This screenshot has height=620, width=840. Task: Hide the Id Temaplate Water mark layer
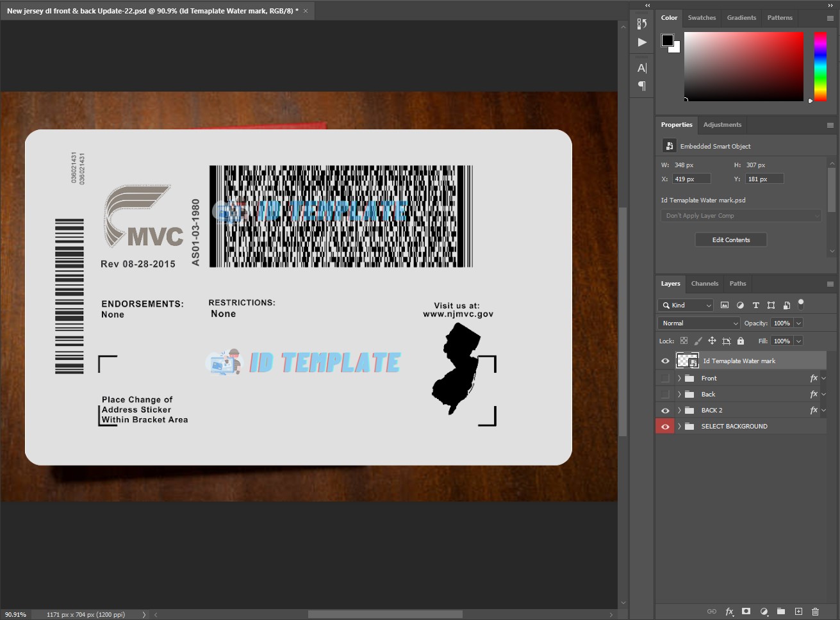(665, 361)
